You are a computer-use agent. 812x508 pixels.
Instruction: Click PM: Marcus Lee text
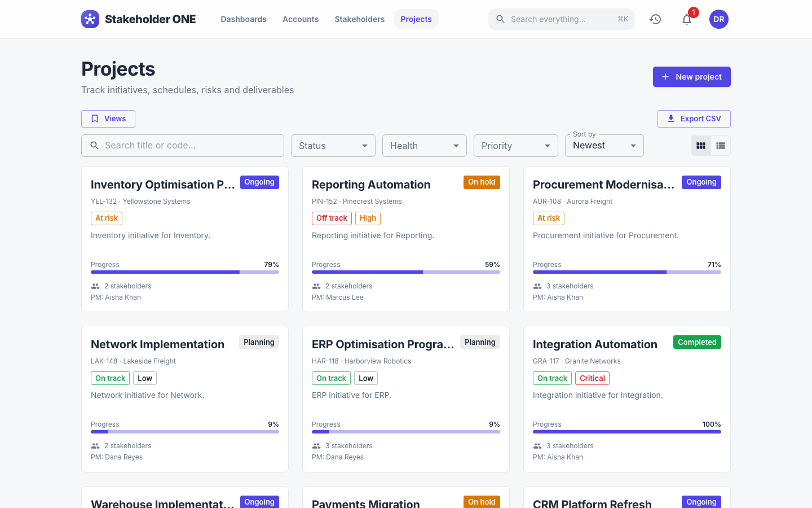click(x=338, y=297)
